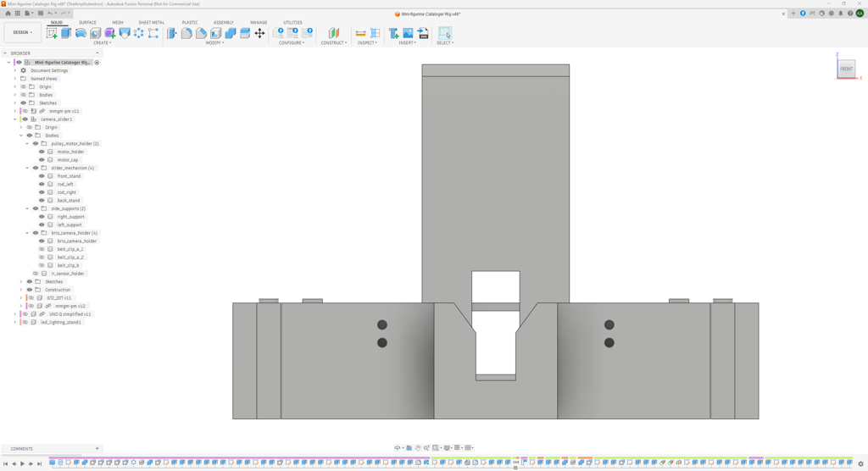The image size is (868, 471).
Task: Open the CONFIGURE panel menu
Action: tap(292, 42)
